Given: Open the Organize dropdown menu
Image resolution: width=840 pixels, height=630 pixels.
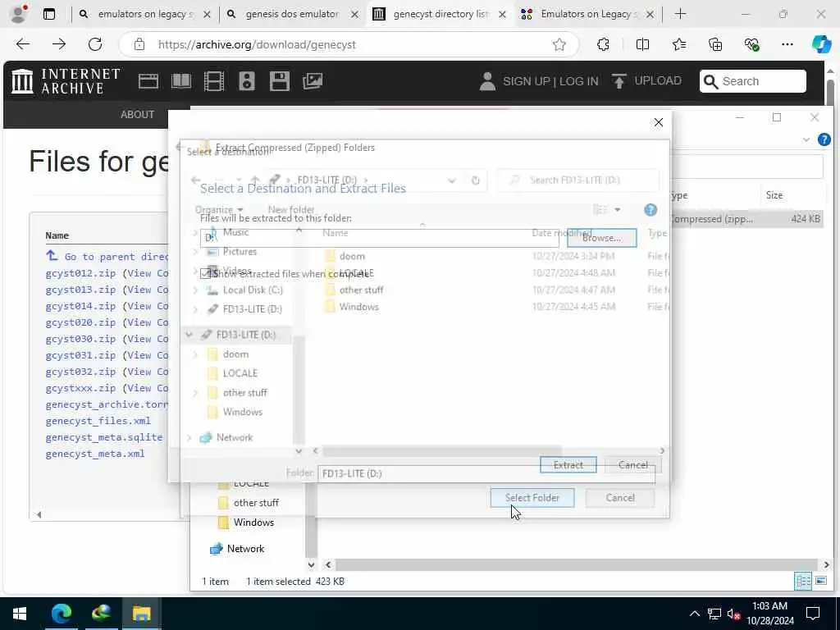Looking at the screenshot, I should coord(219,209).
